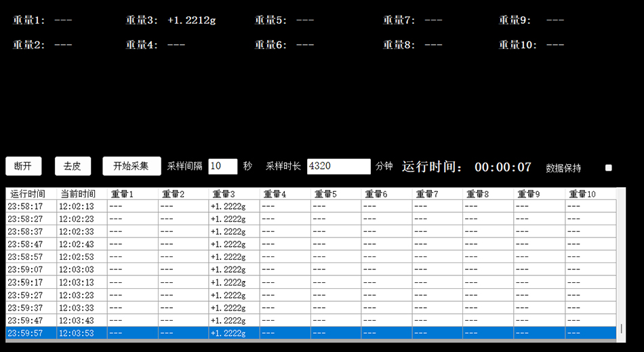
Task: Click the current time cell 12:03:53
Action: pyautogui.click(x=82, y=333)
